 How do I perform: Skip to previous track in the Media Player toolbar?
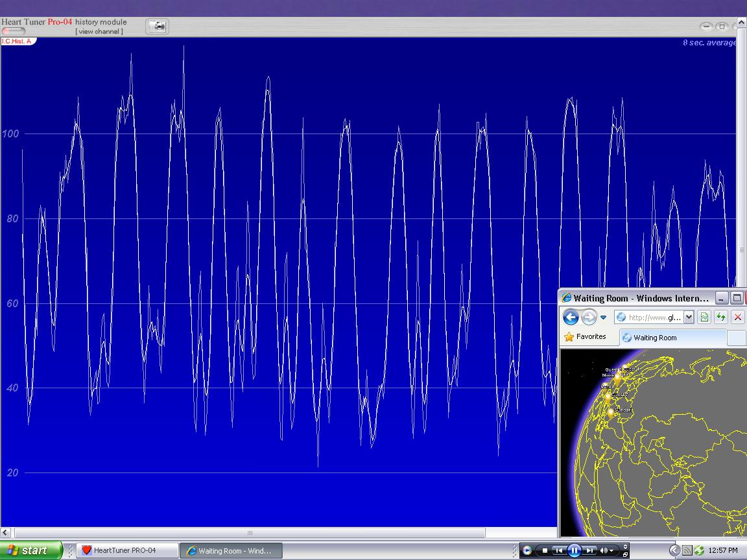pyautogui.click(x=560, y=550)
